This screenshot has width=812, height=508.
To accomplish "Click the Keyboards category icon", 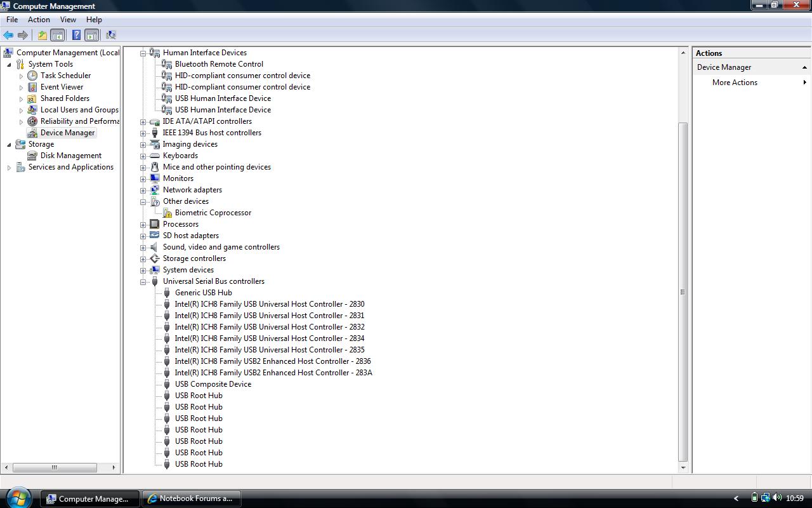I will [x=155, y=156].
